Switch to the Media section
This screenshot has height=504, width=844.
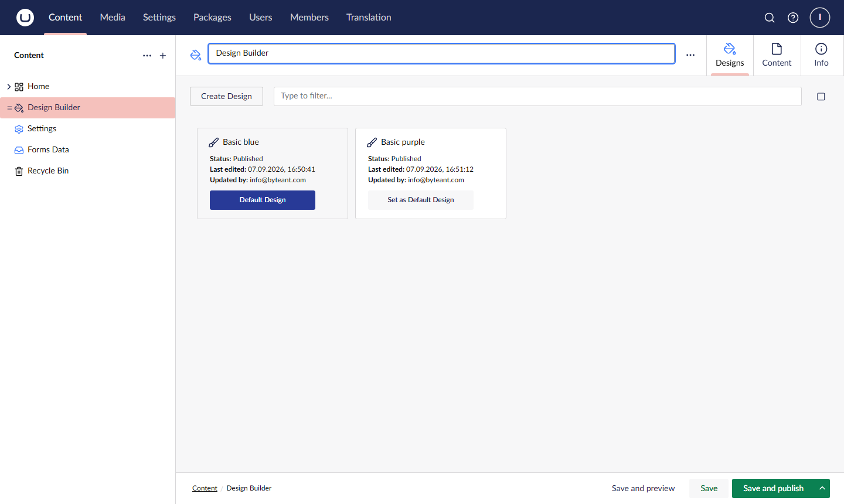113,18
